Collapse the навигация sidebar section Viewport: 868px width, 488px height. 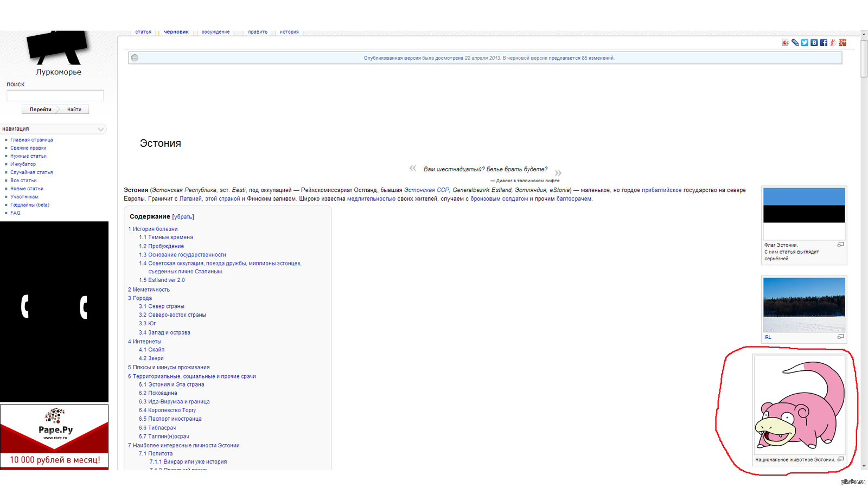(x=100, y=129)
